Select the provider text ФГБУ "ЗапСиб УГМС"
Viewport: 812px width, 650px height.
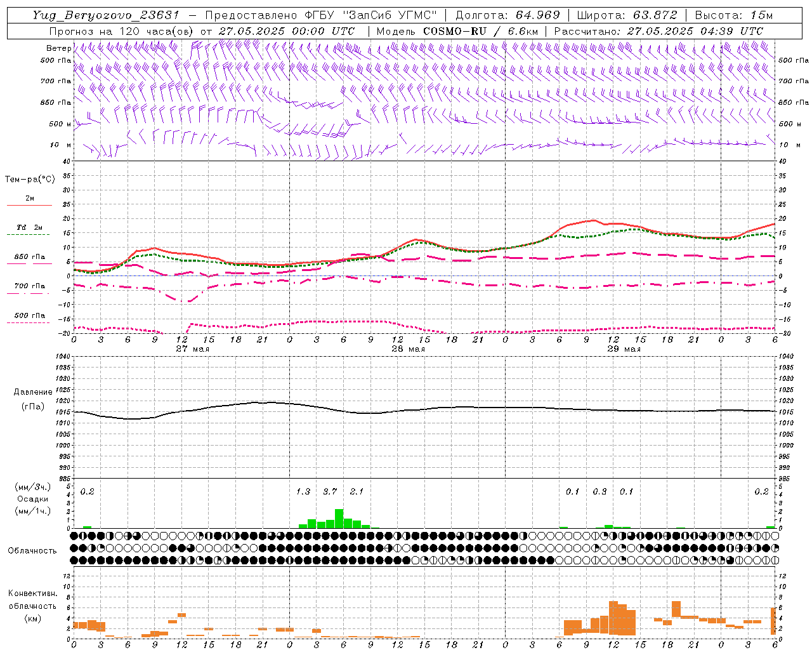click(x=371, y=15)
